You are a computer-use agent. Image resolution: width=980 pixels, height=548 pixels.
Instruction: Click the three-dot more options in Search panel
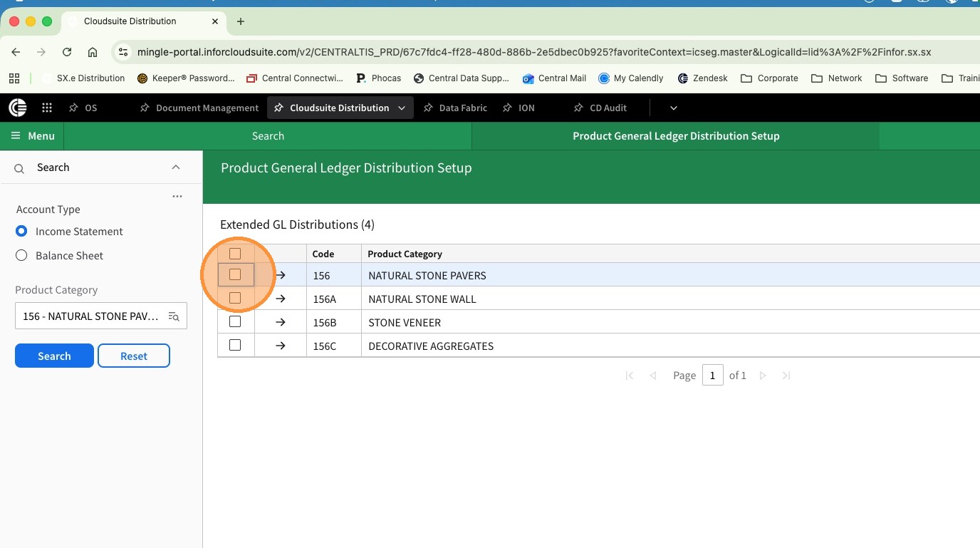click(177, 196)
